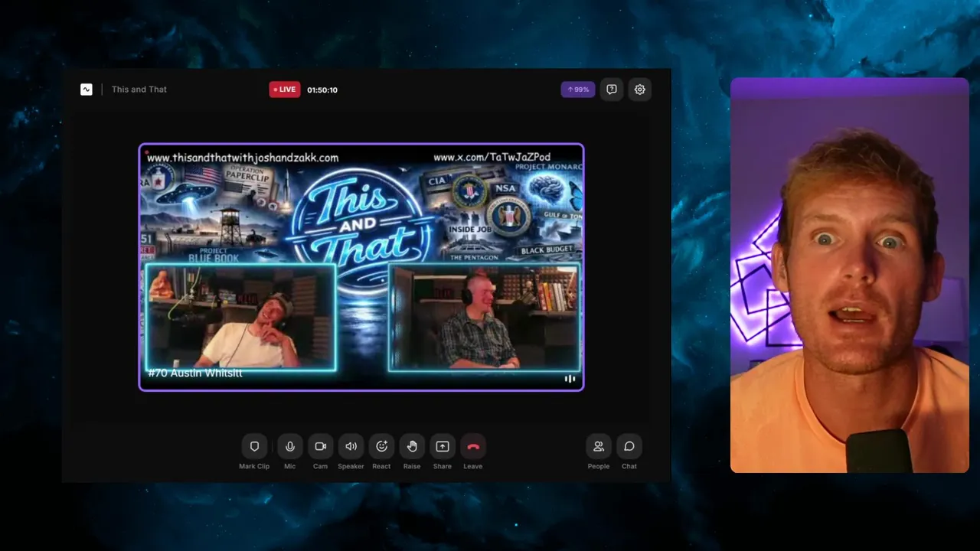The height and width of the screenshot is (551, 980).
Task: Leave the session with red phone button
Action: point(473,446)
